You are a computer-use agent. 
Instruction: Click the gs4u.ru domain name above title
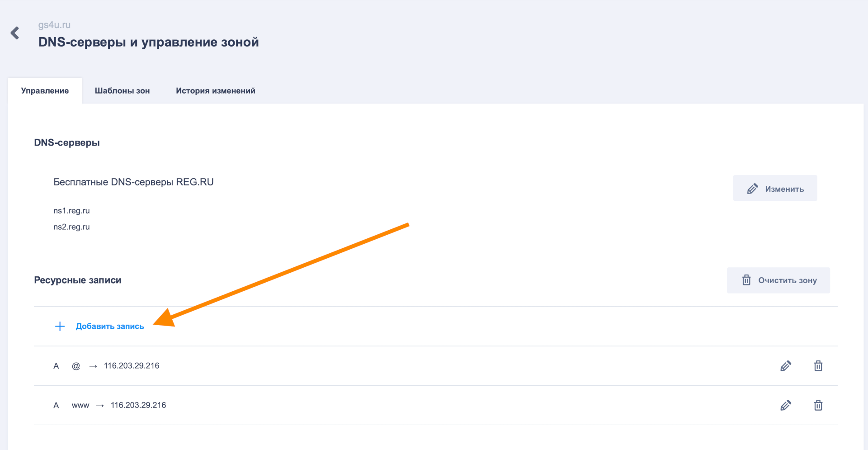pos(54,25)
